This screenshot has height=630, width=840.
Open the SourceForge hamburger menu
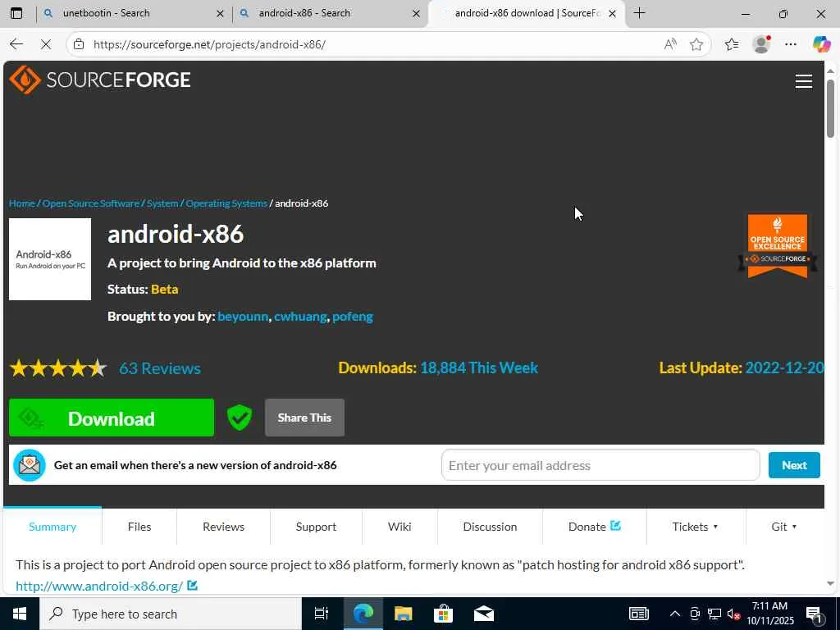click(x=803, y=81)
